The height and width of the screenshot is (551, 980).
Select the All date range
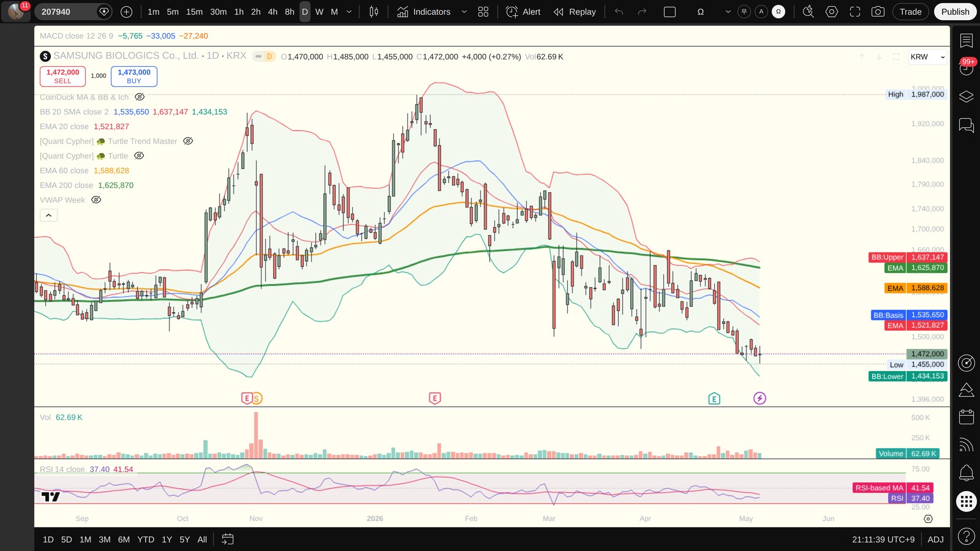click(x=202, y=539)
